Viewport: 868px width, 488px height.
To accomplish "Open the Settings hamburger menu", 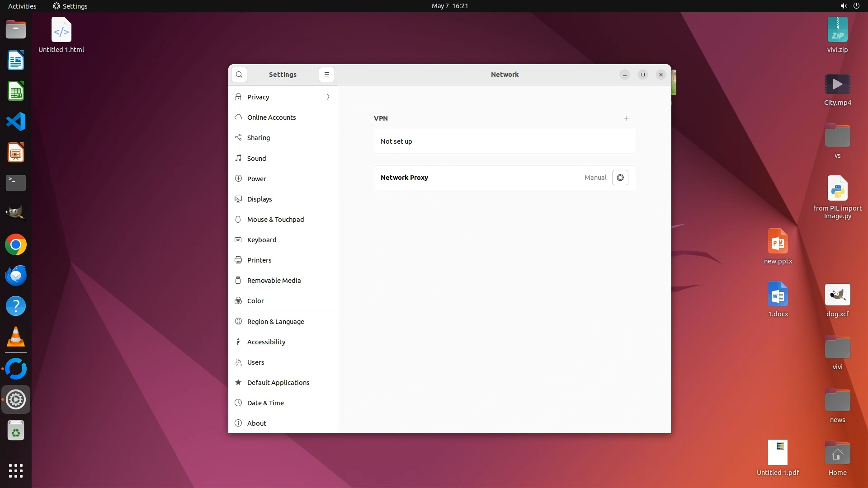I will (x=327, y=75).
